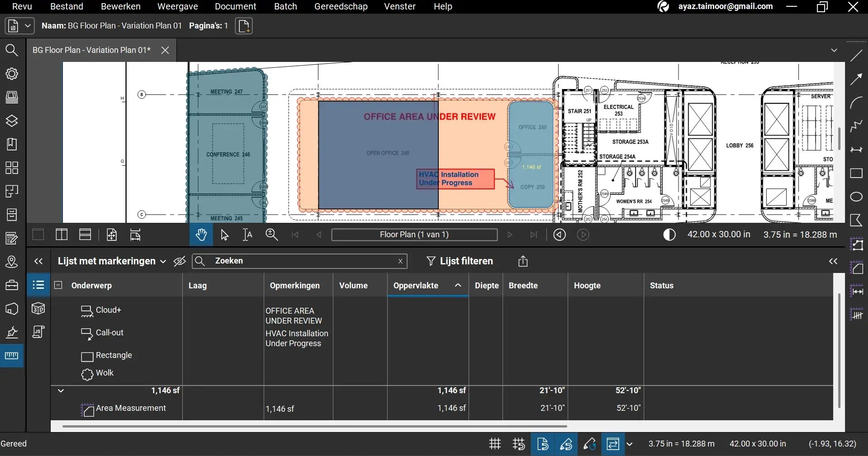Sort by Oppervlakte column arrow
This screenshot has width=868, height=456.
click(x=458, y=285)
